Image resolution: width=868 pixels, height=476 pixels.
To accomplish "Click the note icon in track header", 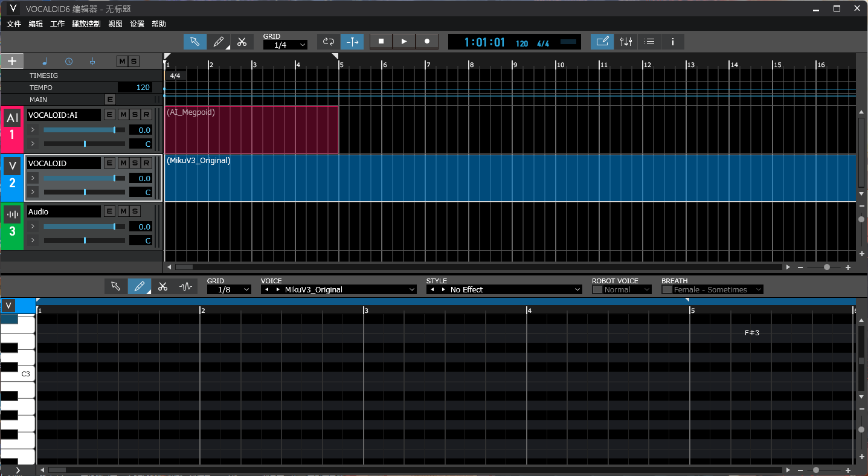I will [x=45, y=61].
